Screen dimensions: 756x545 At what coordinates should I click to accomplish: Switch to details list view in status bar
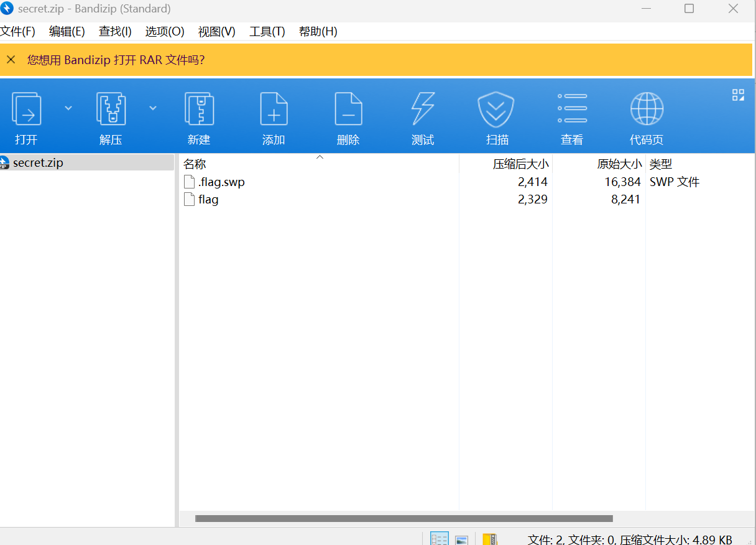pos(440,539)
